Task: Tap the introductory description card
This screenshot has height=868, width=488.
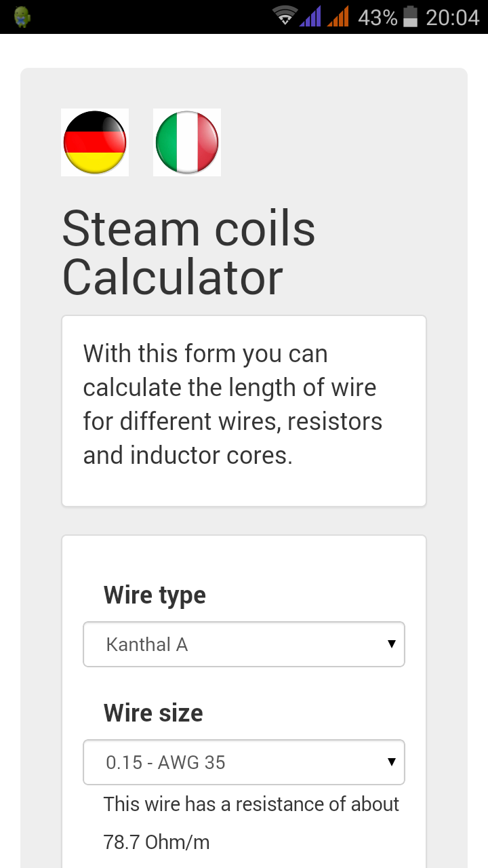Action: (243, 410)
